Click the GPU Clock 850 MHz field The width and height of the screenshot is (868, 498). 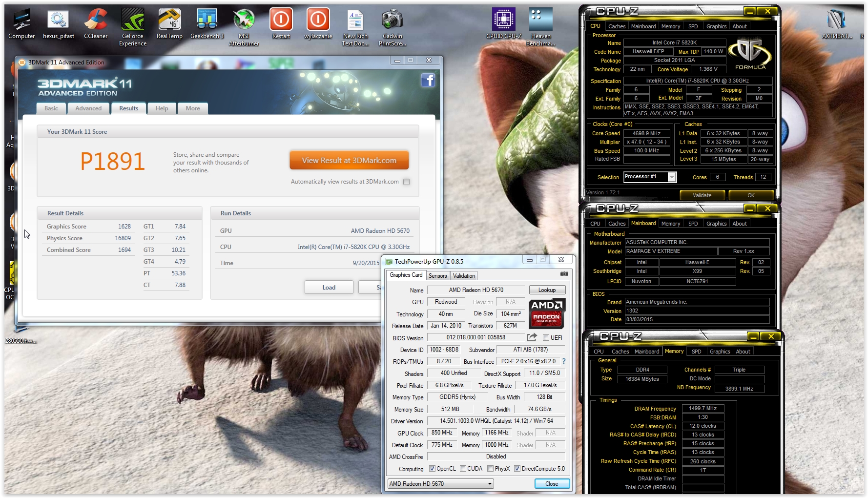pos(442,433)
